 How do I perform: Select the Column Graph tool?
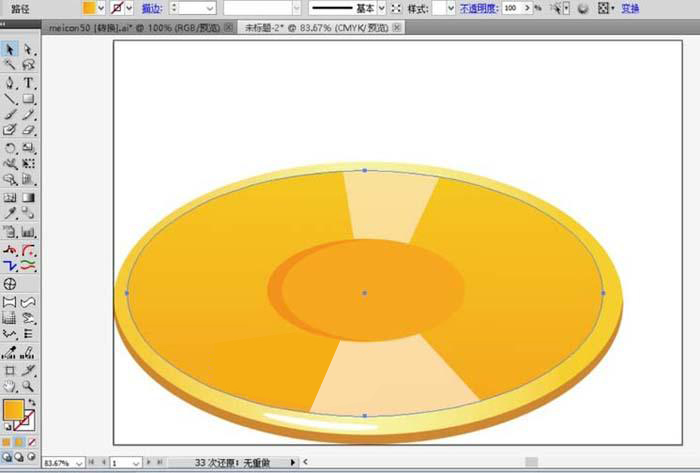pyautogui.click(x=29, y=231)
